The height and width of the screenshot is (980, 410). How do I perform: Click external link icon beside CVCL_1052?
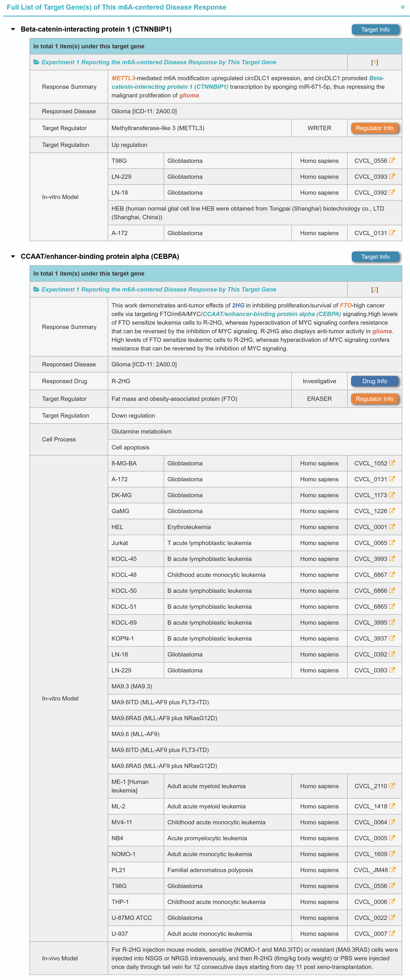click(x=392, y=463)
